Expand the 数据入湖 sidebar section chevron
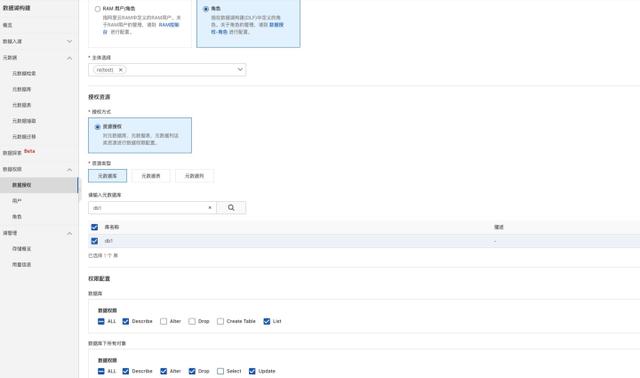 coord(69,41)
